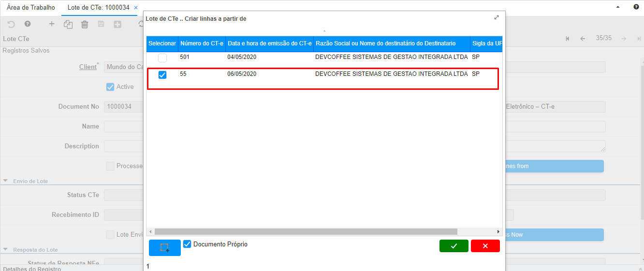Image resolution: width=644 pixels, height=271 pixels.
Task: Click the Sigla da UF column header
Action: coord(486,43)
